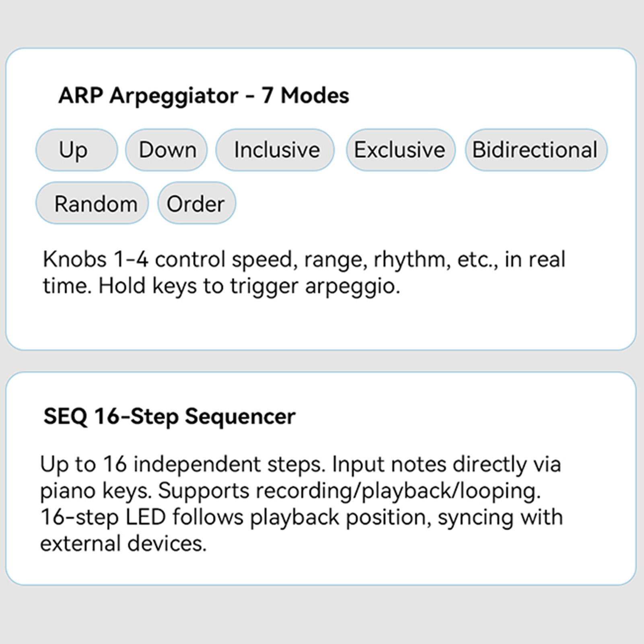Viewport: 644px width, 644px height.
Task: Click the 'rhythm, etc., in real' text
Action: [469, 260]
